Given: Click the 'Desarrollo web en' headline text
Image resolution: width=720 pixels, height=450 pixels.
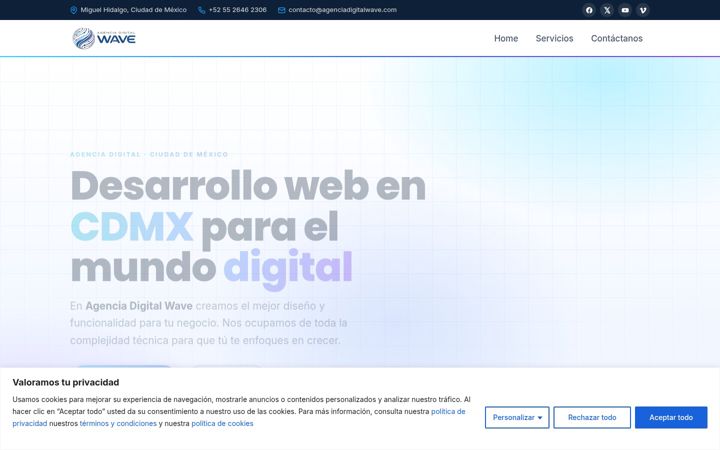Looking at the screenshot, I should pyautogui.click(x=248, y=186).
